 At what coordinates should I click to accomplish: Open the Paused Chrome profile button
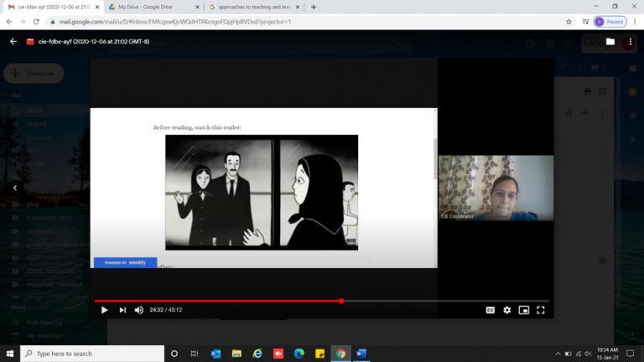[x=610, y=22]
